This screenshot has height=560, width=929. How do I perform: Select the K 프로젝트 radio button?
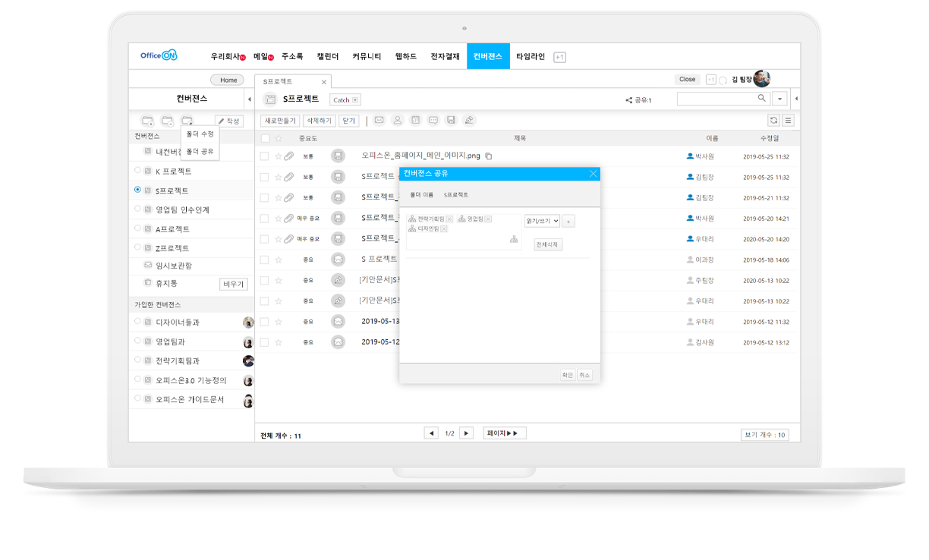137,171
